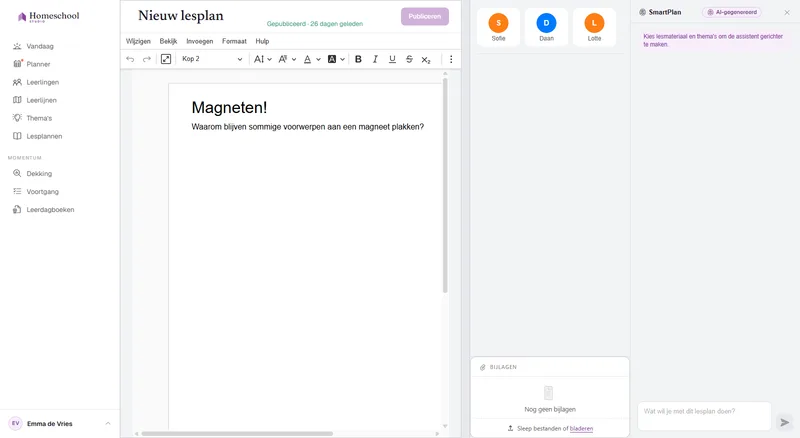800x438 pixels.
Task: Select student Sofie avatar
Action: pyautogui.click(x=498, y=23)
